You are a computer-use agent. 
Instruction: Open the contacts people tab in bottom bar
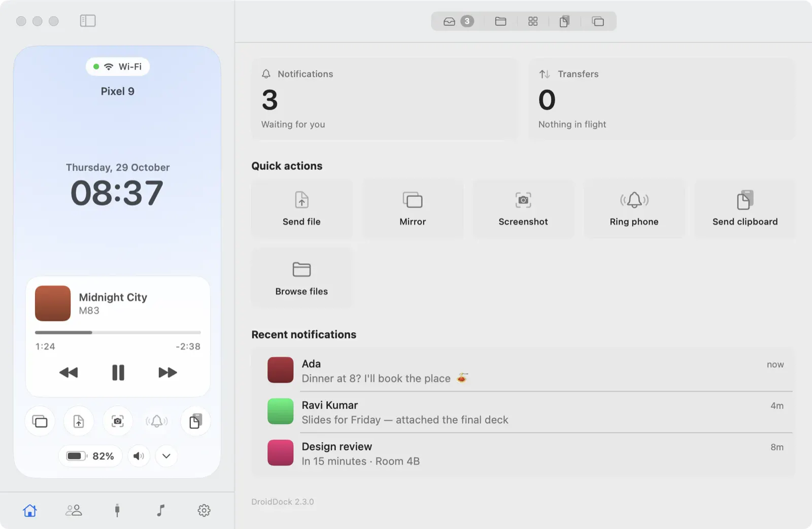pyautogui.click(x=74, y=510)
